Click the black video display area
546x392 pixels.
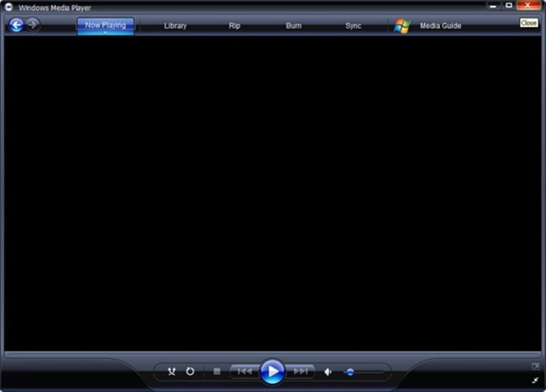[272, 193]
